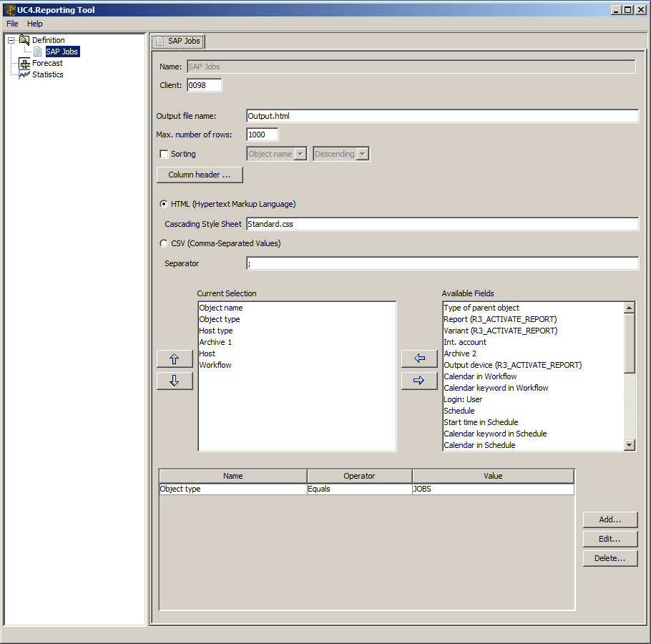Select 'Calendar in Schedule' in Available Fields
Screen dimensions: 651x644
(x=479, y=445)
